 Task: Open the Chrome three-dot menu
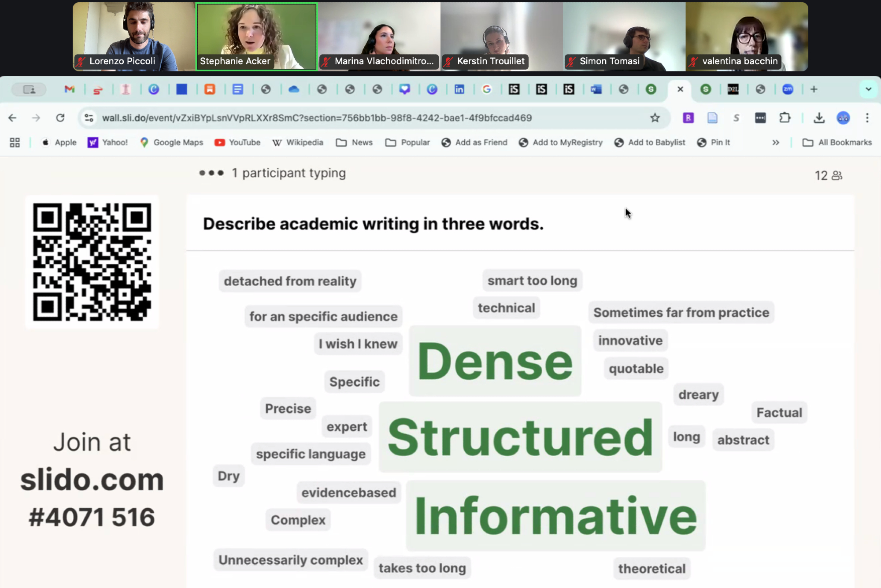pos(867,118)
